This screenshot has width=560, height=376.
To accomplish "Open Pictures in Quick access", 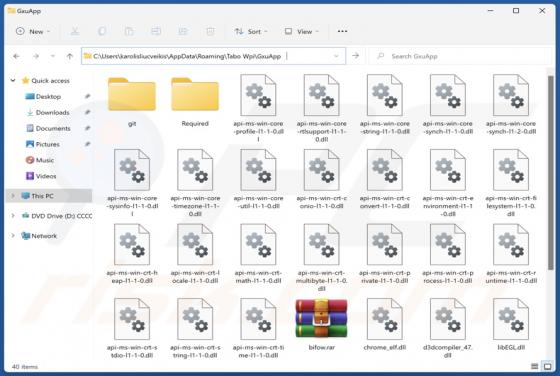I will tap(48, 144).
